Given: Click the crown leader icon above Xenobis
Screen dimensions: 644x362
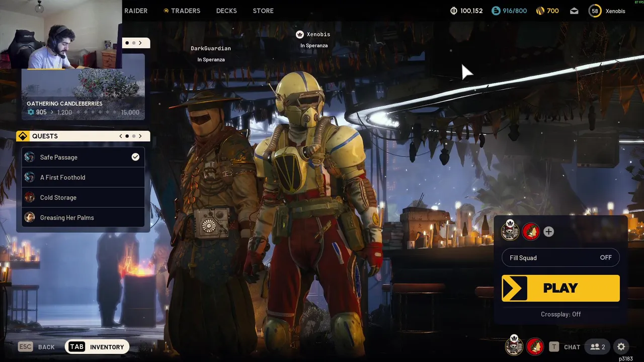Looking at the screenshot, I should (x=300, y=34).
